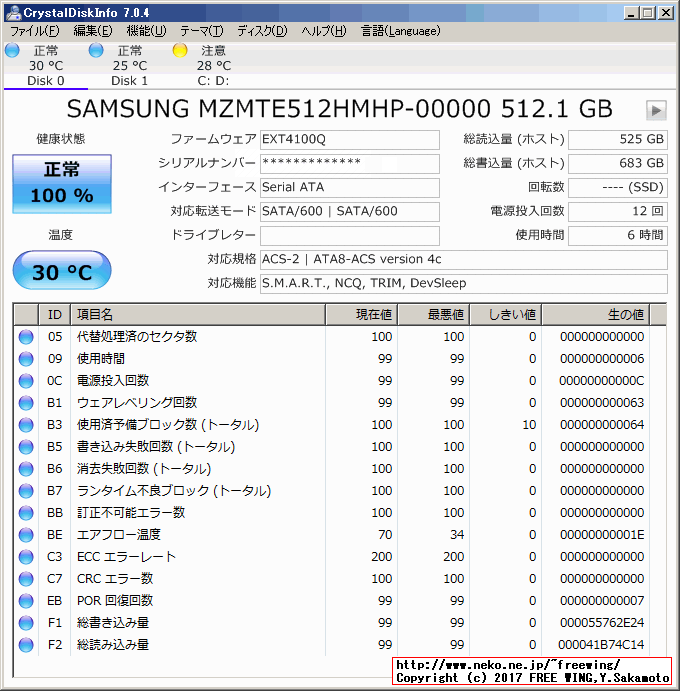The image size is (680, 691).
Task: Click raw value 000055762E24
Action: pyautogui.click(x=602, y=623)
